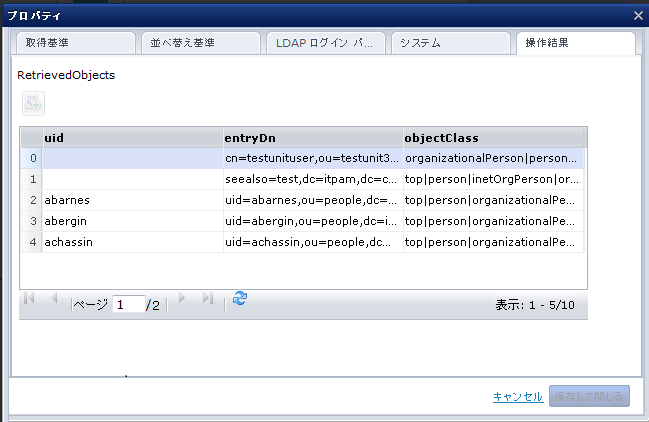Viewport: 649px width, 422px height.
Task: Click the RetrievedObjects label
Action: (x=66, y=75)
